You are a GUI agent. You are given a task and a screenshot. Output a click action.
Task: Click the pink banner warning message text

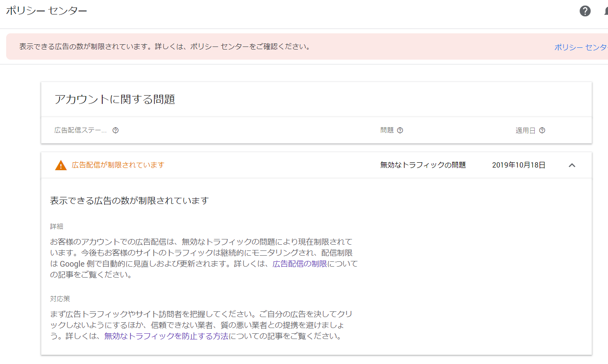coord(165,46)
